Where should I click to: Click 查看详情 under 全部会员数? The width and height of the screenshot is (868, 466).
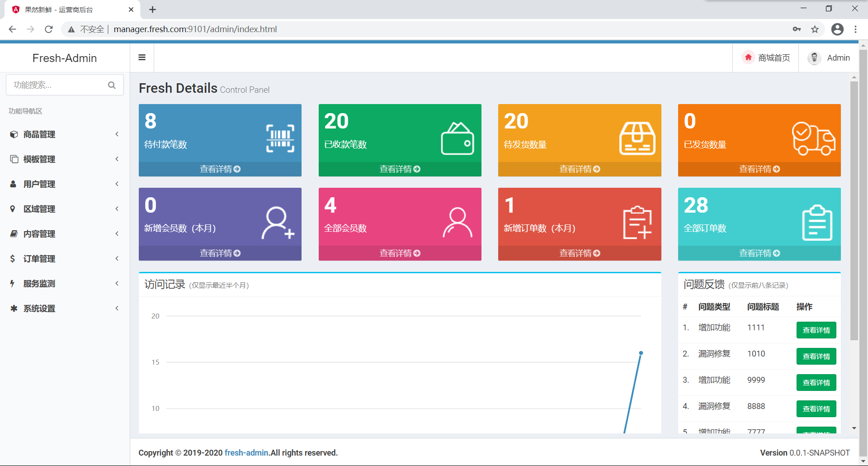click(x=400, y=253)
